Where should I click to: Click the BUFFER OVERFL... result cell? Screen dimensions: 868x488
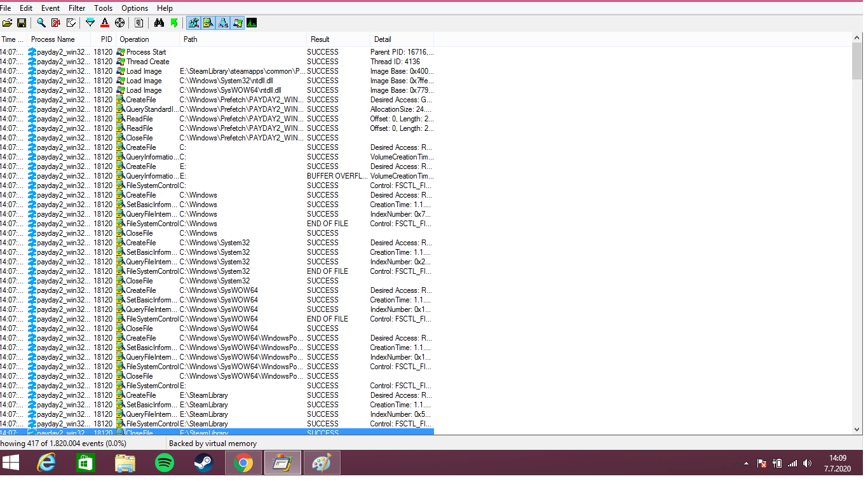click(x=337, y=176)
